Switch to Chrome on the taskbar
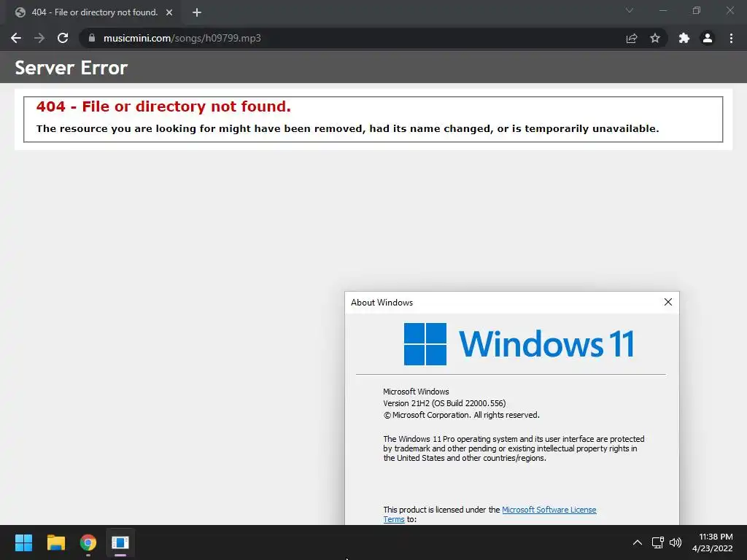This screenshot has height=560, width=747. pyautogui.click(x=88, y=542)
